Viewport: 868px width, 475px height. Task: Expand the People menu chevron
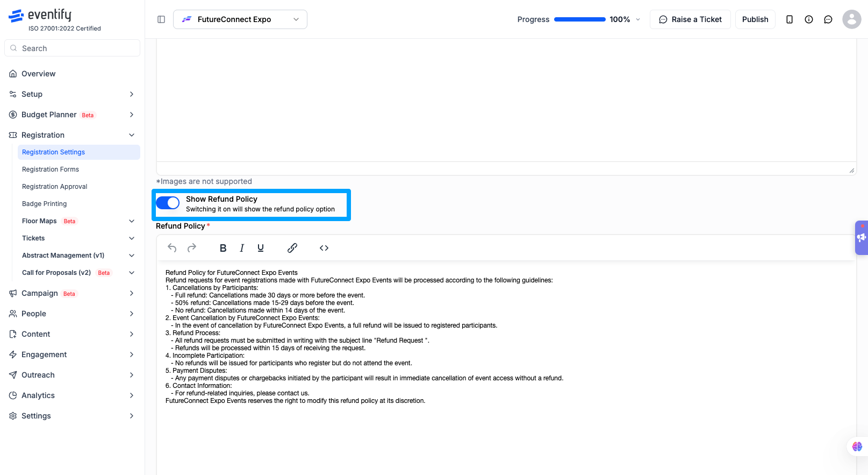[132, 314]
